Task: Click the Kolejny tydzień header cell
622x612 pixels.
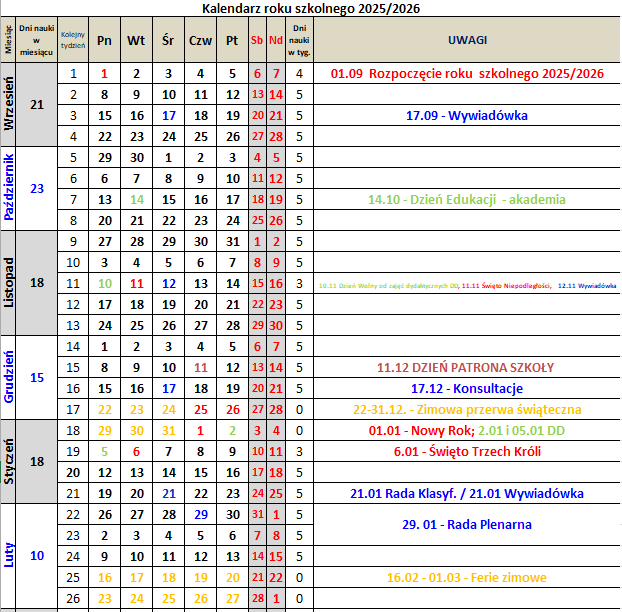Action: pos(73,40)
